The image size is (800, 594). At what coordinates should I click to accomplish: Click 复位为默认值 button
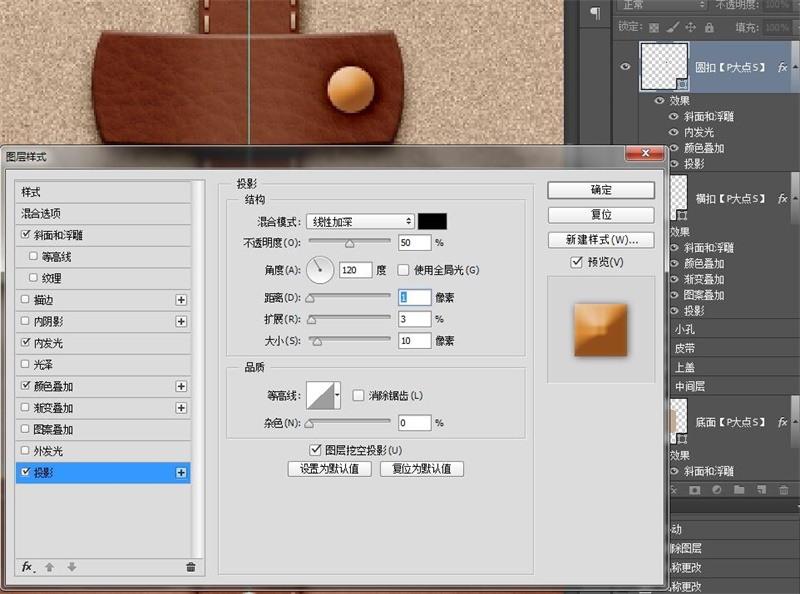pyautogui.click(x=422, y=468)
